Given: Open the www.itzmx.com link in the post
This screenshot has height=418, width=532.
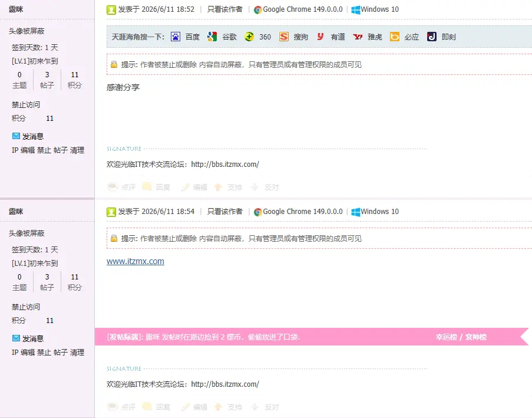Looking at the screenshot, I should pos(136,261).
